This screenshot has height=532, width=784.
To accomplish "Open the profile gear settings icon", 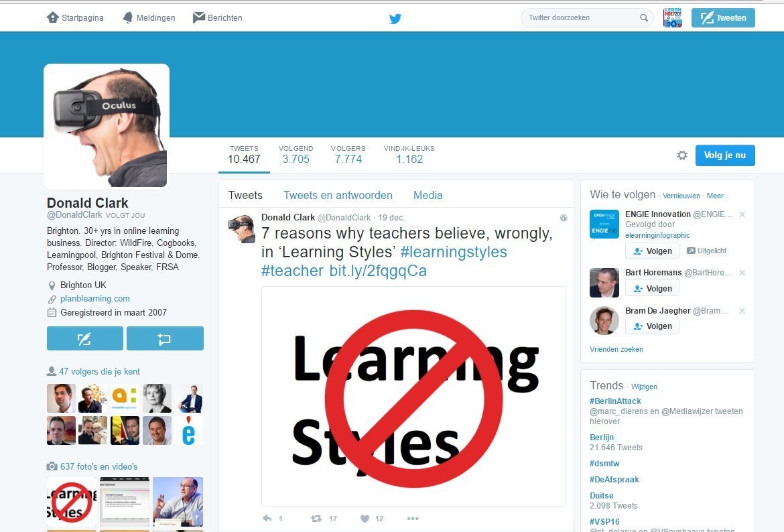I will pos(682,155).
